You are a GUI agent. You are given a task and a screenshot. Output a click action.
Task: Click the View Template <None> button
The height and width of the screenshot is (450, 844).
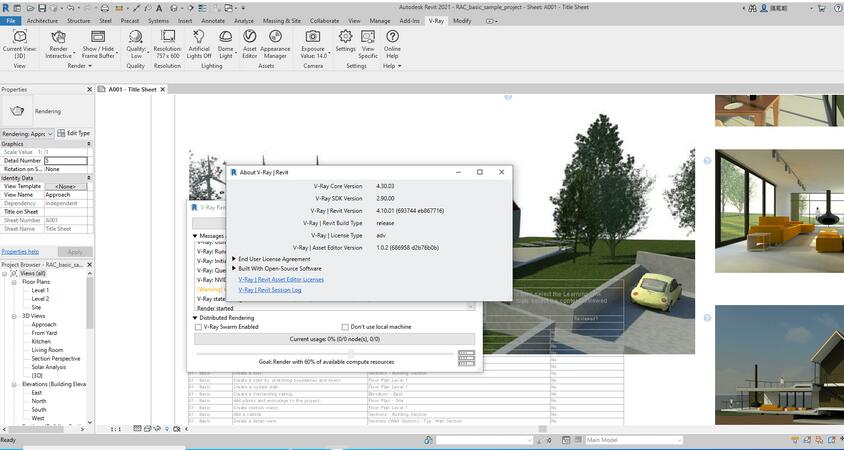click(x=66, y=186)
